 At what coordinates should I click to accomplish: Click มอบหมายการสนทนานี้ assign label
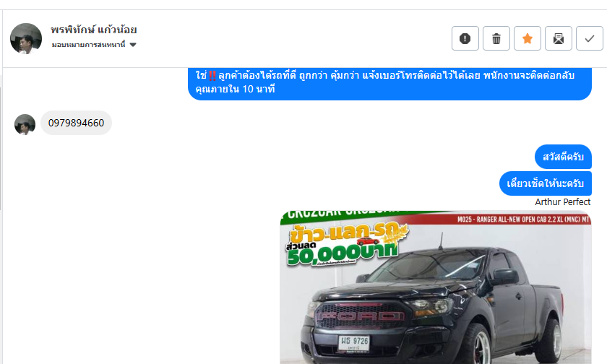(x=89, y=45)
